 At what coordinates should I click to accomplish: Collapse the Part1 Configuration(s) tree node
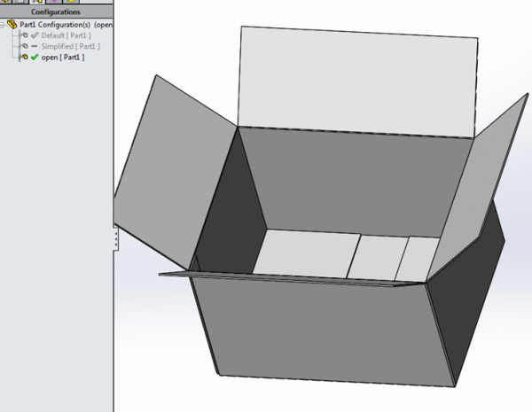coord(4,25)
